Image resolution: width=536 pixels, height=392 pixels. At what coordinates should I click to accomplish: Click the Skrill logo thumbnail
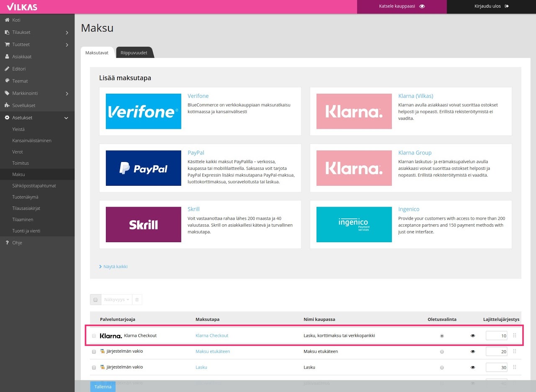(143, 225)
